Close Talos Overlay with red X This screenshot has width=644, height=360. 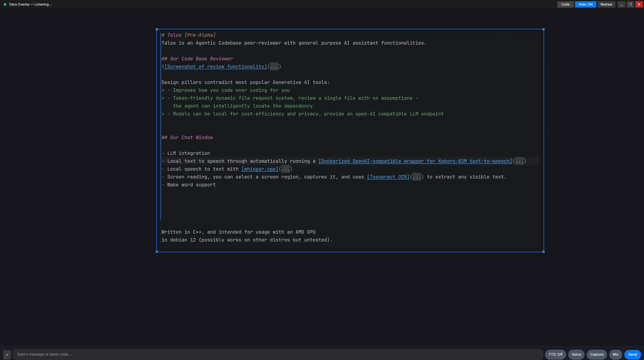coord(639,5)
